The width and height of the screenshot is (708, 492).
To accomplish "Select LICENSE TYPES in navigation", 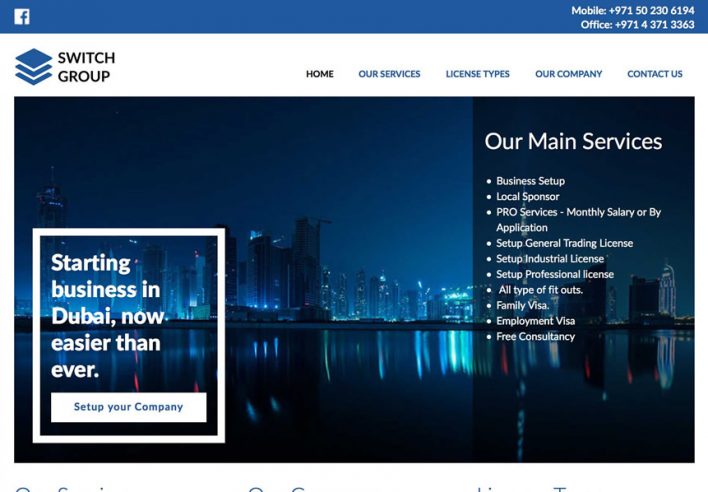I will point(477,74).
